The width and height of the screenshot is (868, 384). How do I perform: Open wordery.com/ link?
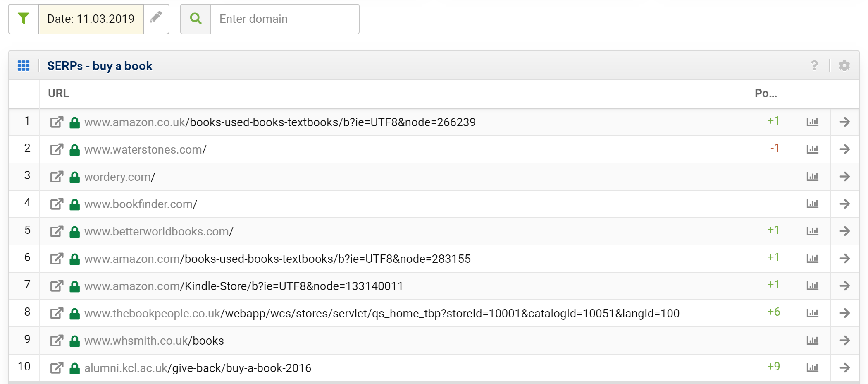tap(120, 177)
